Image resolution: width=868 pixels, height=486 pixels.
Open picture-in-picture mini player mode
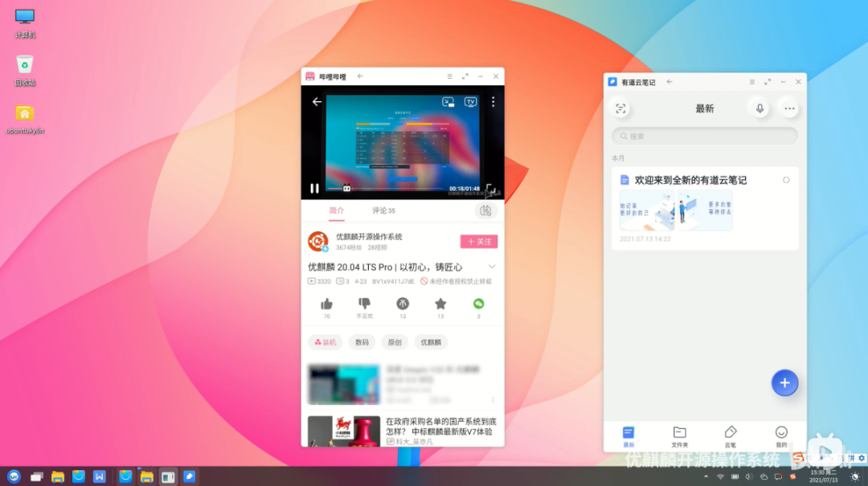coord(448,102)
